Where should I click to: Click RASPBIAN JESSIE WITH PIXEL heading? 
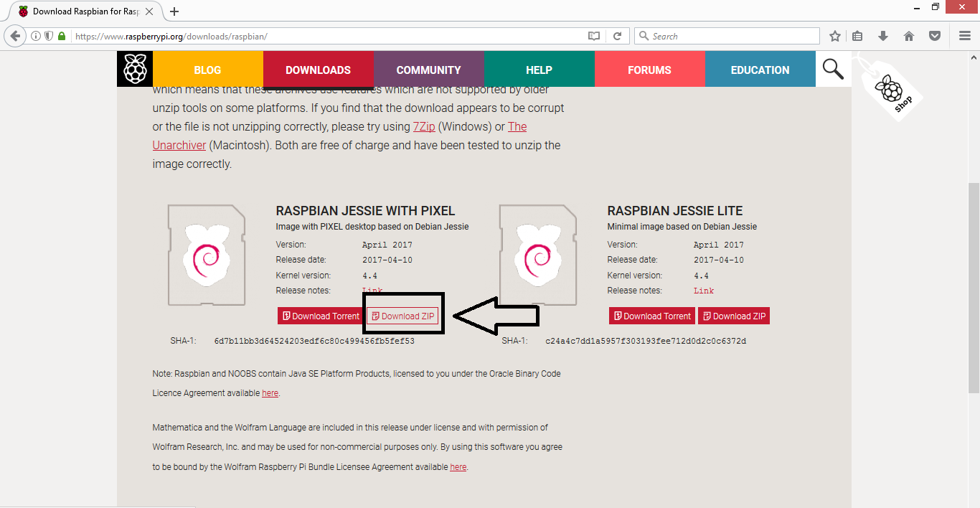pyautogui.click(x=365, y=211)
